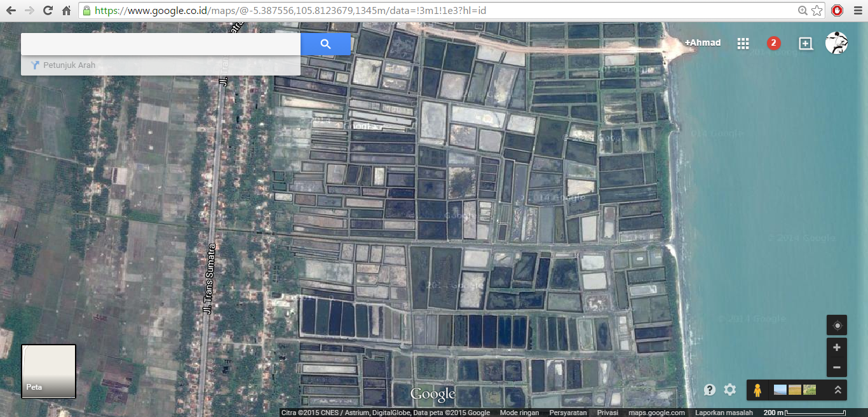This screenshot has width=868, height=417.
Task: Go to the browser home page
Action: coord(66,11)
